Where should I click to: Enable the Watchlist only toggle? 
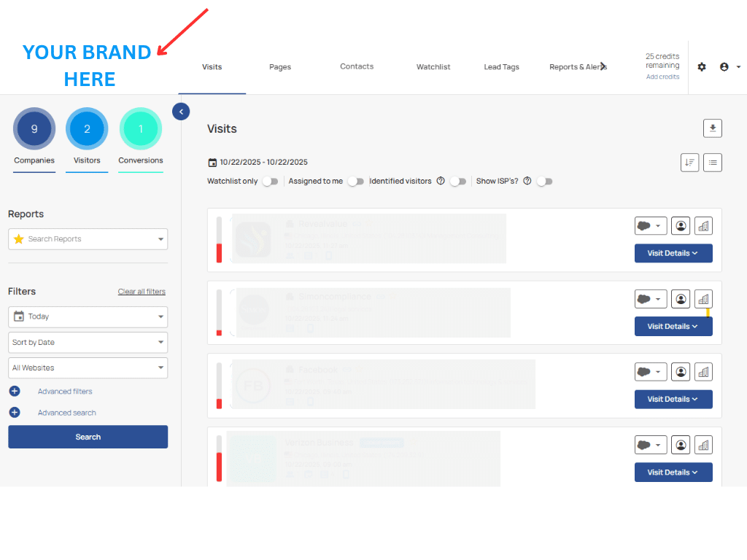[x=270, y=181]
